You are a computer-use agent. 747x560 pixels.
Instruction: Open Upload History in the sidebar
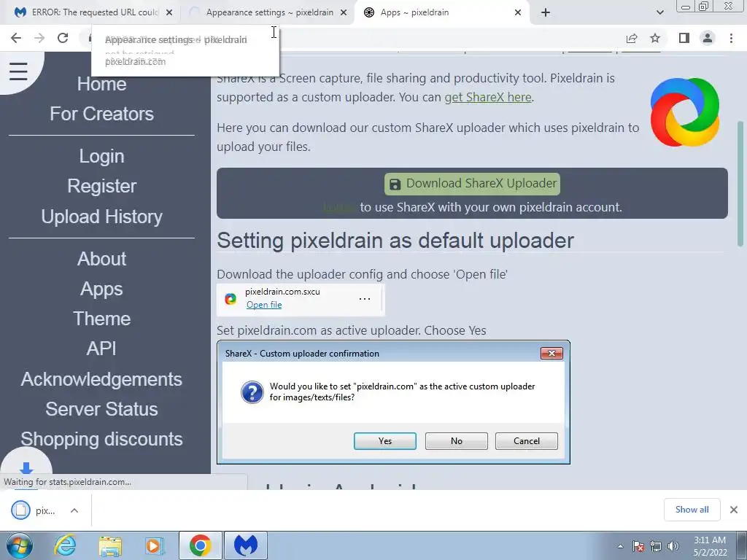(x=101, y=217)
